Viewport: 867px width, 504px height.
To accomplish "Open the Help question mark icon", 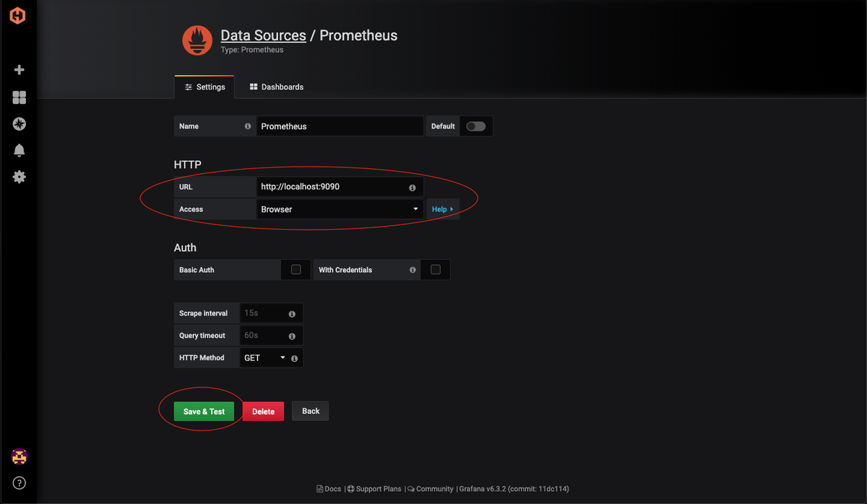I will click(x=20, y=482).
